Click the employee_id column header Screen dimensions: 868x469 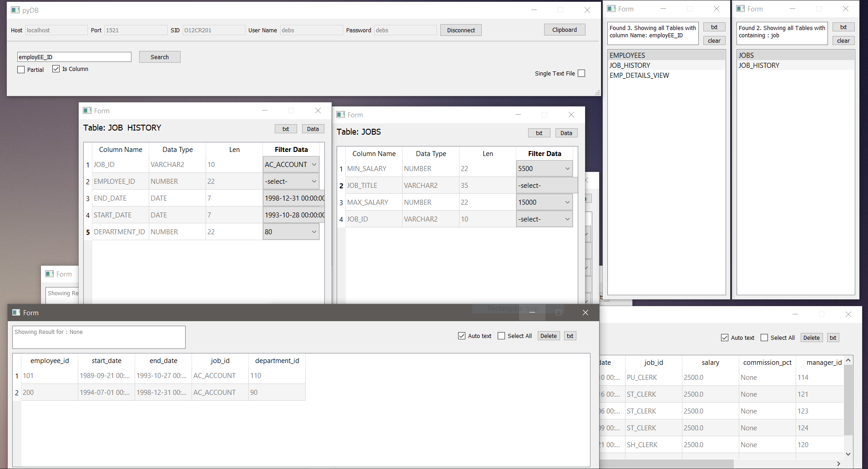pos(50,360)
